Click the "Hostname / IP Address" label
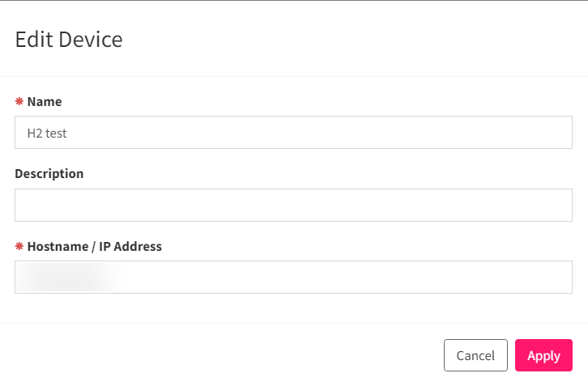Viewport: 588px width, 386px height. [x=95, y=247]
